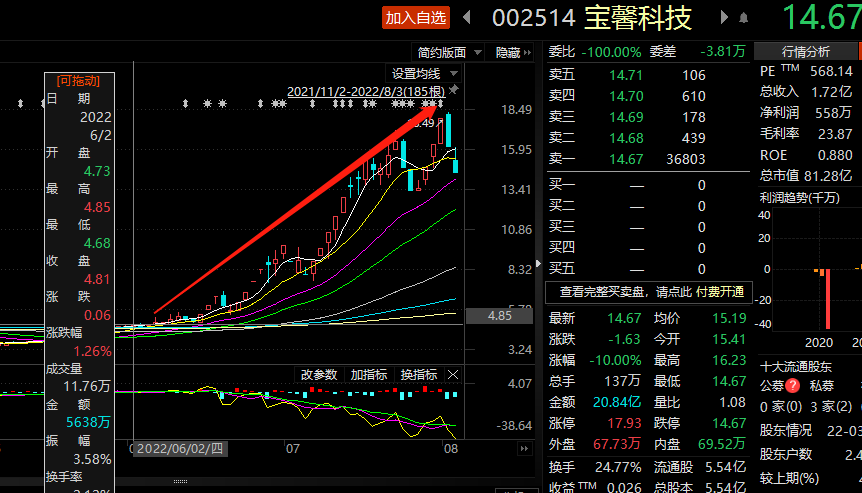Click the 涨跌幅 1.26% value in info box
The width and height of the screenshot is (862, 493).
(x=92, y=351)
